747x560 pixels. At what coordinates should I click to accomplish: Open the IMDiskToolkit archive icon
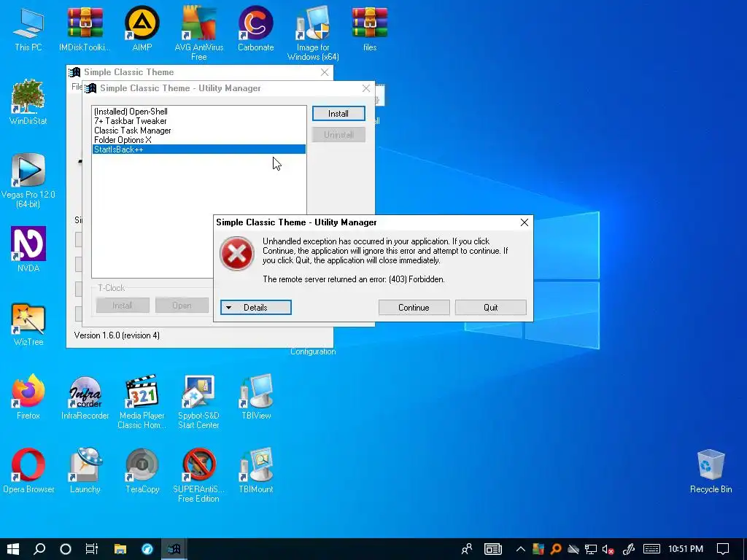tap(85, 28)
